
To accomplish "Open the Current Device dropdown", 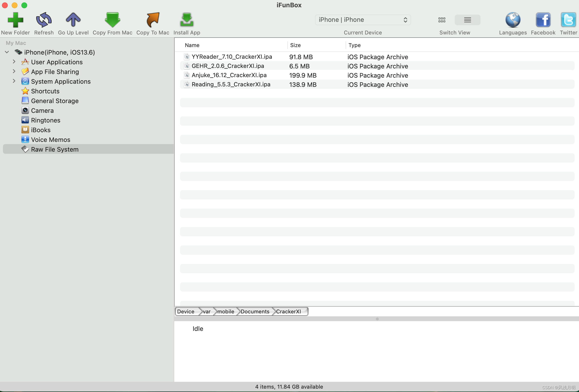I will pos(363,20).
